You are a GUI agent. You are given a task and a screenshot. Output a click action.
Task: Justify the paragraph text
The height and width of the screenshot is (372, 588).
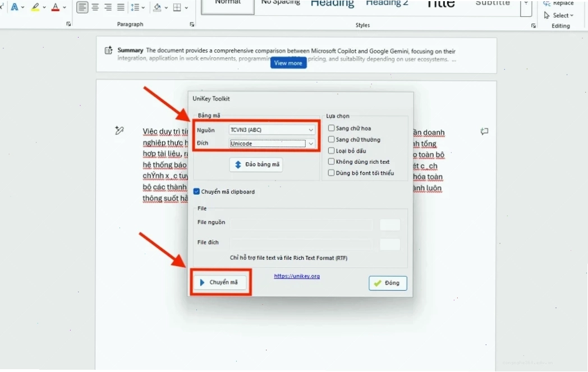pyautogui.click(x=121, y=7)
